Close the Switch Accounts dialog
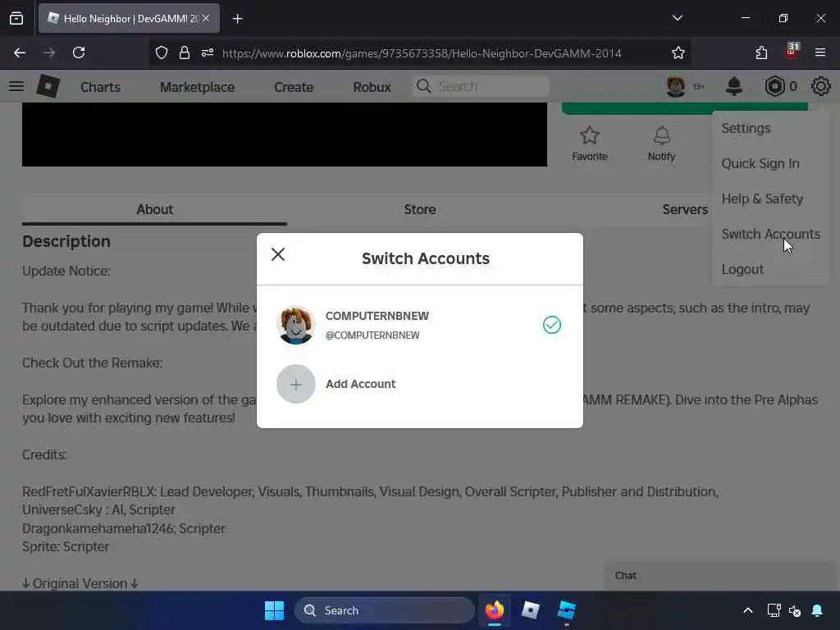The width and height of the screenshot is (840, 630). [x=277, y=254]
